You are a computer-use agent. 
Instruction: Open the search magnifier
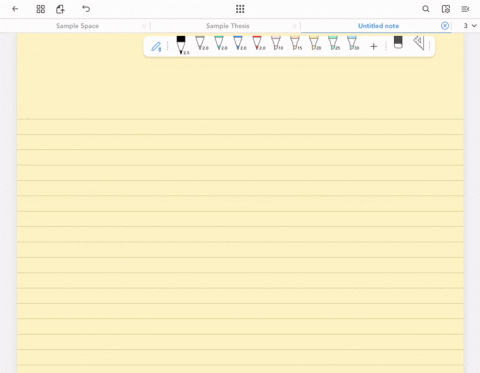426,9
